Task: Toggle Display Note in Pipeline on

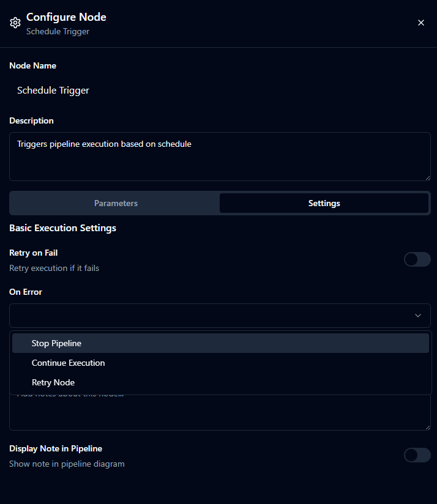Action: (x=417, y=455)
